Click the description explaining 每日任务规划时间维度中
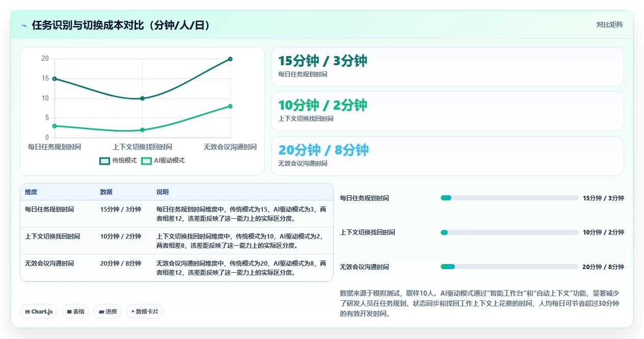 pos(242,214)
